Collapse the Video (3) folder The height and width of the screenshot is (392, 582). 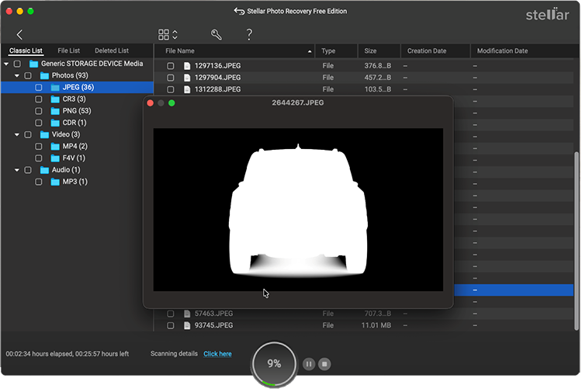[x=17, y=135]
